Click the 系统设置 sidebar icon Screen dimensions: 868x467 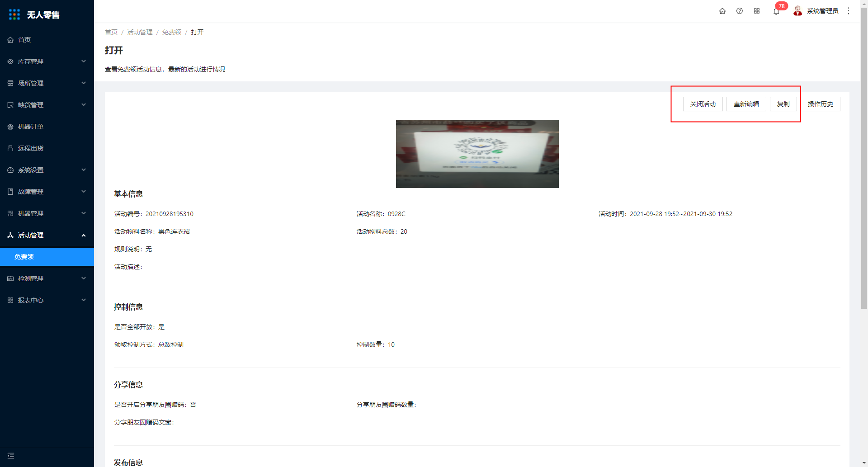pos(10,170)
